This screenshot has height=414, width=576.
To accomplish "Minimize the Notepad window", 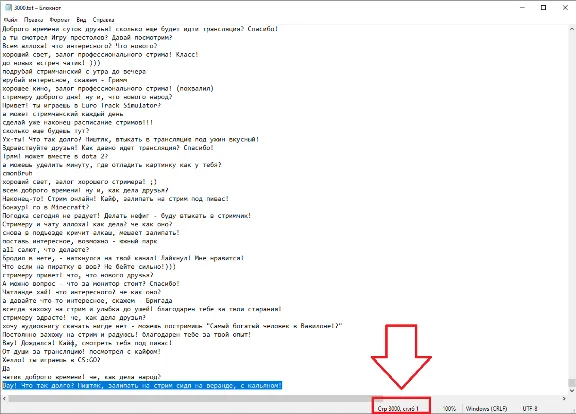I will pos(522,8).
